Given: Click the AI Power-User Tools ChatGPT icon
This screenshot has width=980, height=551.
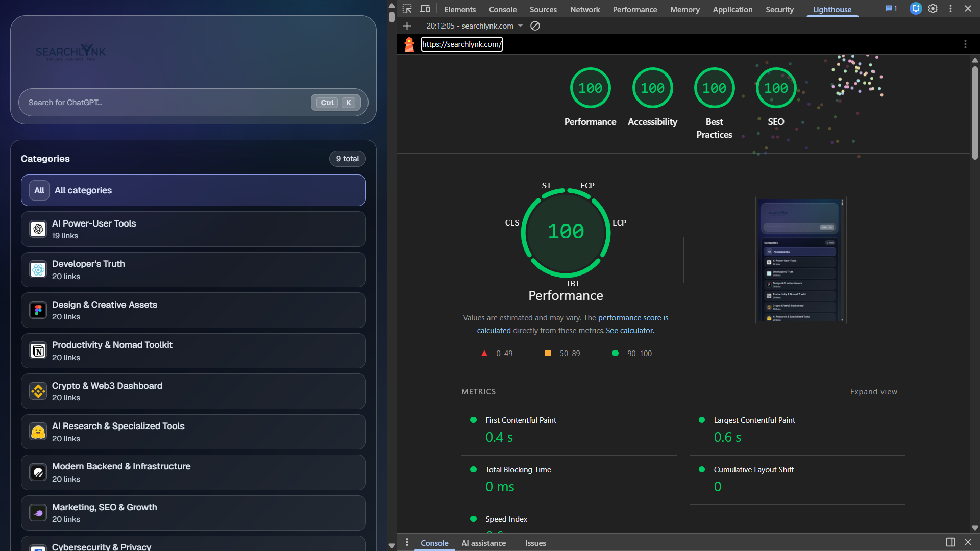Looking at the screenshot, I should (x=38, y=229).
